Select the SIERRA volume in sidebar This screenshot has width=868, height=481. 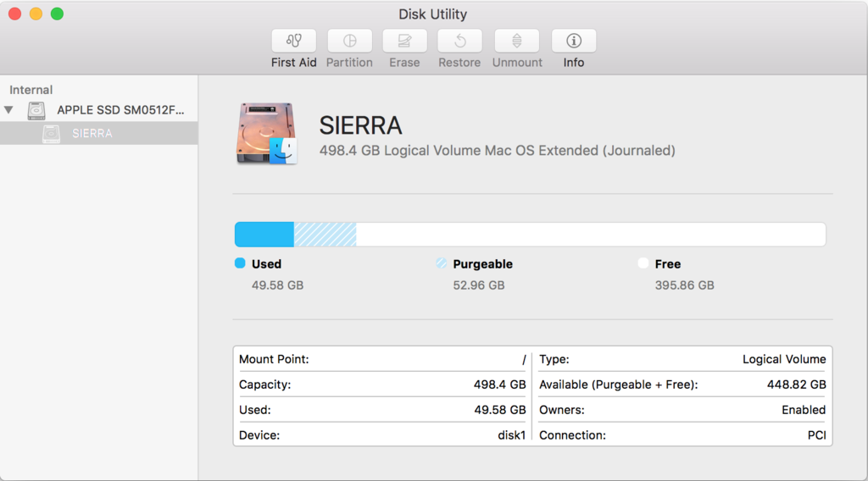coord(98,133)
